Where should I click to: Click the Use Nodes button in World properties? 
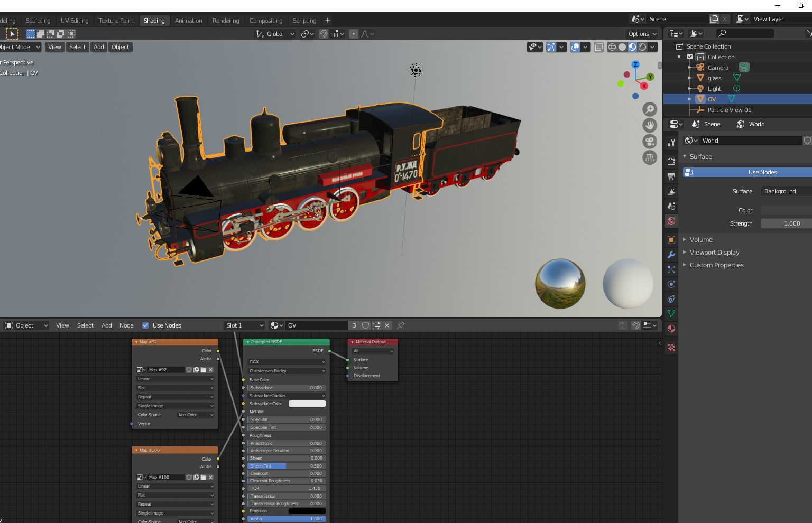748,172
